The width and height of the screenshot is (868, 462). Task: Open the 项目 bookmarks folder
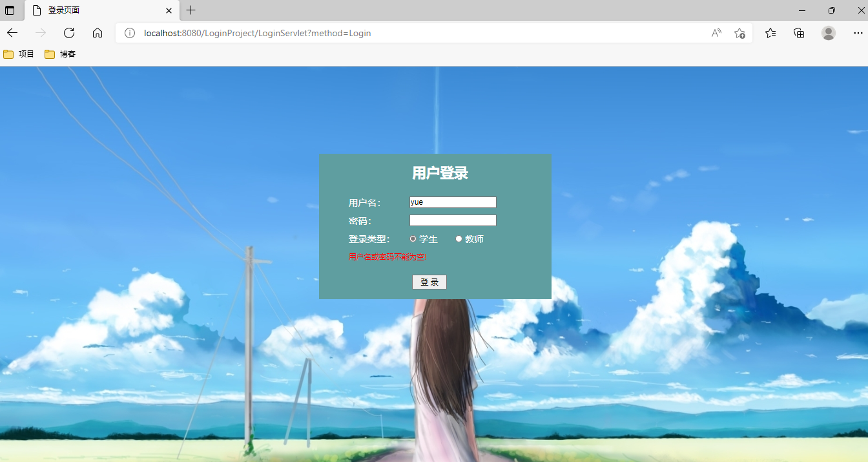(x=19, y=54)
